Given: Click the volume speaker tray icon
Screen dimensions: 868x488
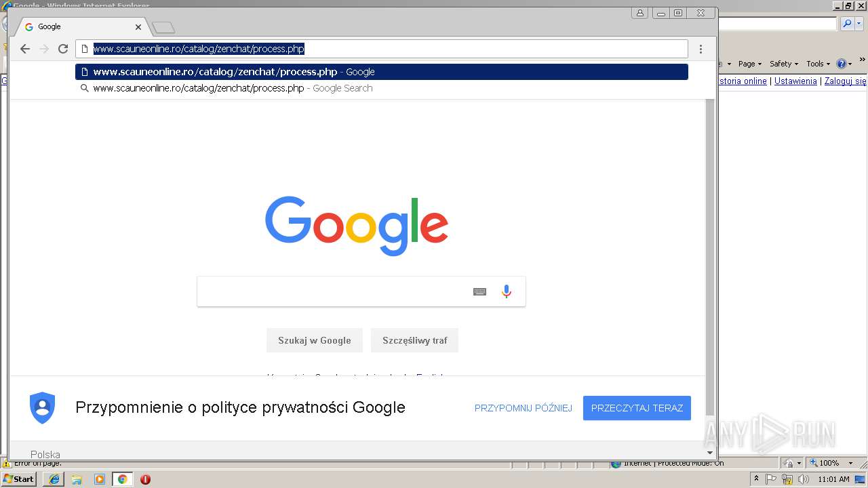Looking at the screenshot, I should pos(803,479).
